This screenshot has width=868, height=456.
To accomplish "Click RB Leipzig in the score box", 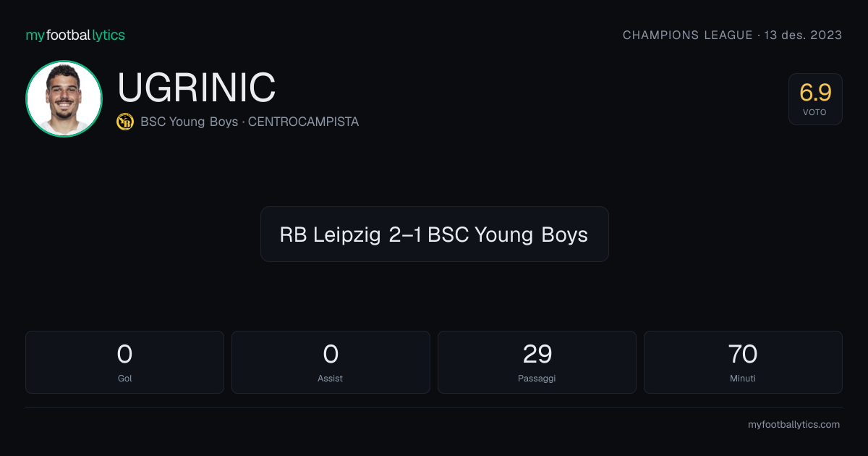I will [x=330, y=235].
